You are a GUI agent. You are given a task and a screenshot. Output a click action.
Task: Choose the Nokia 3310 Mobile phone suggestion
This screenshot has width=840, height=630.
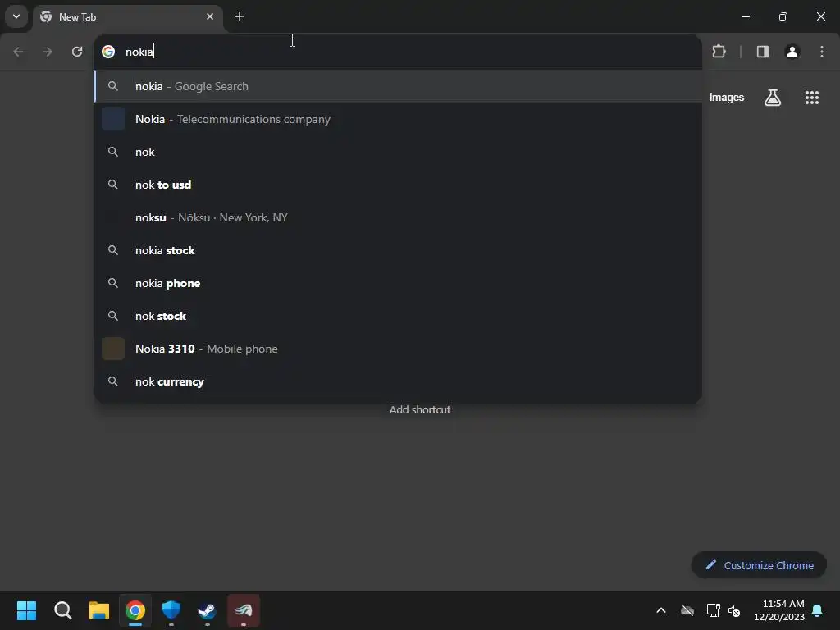(398, 349)
